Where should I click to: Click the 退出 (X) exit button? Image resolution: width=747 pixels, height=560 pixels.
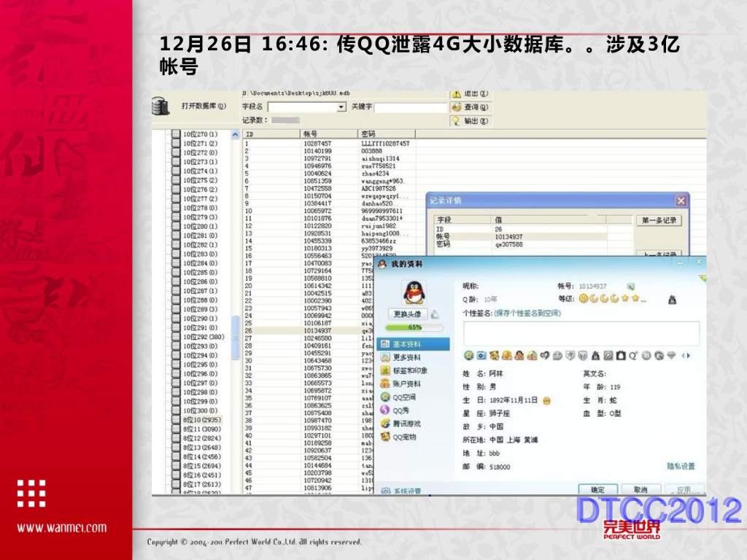pyautogui.click(x=470, y=94)
